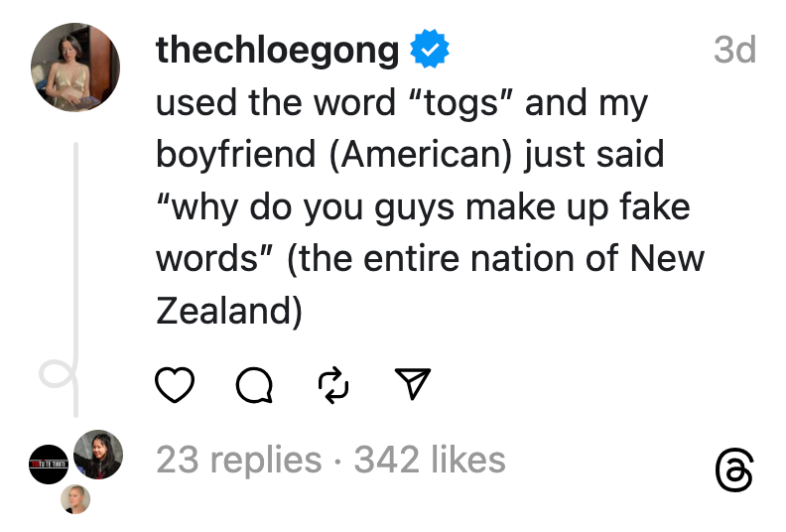Open replies with the comment bubble icon
The width and height of the screenshot is (786, 532).
tap(254, 385)
